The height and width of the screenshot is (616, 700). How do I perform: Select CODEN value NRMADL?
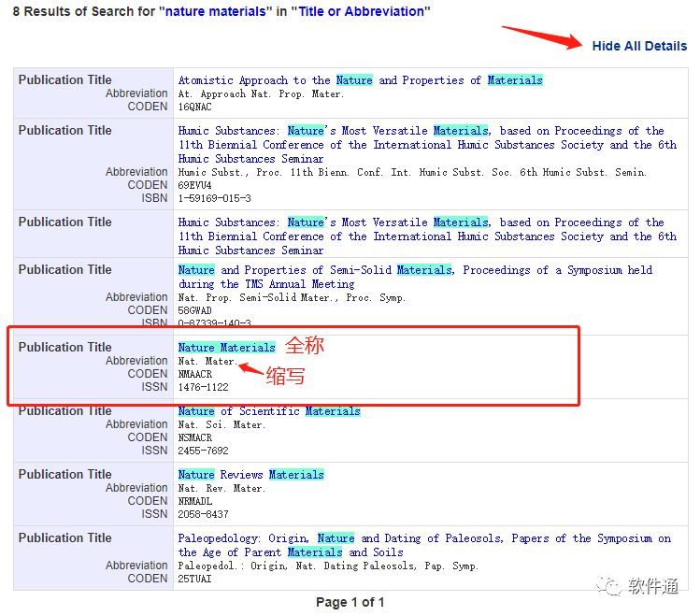[195, 501]
